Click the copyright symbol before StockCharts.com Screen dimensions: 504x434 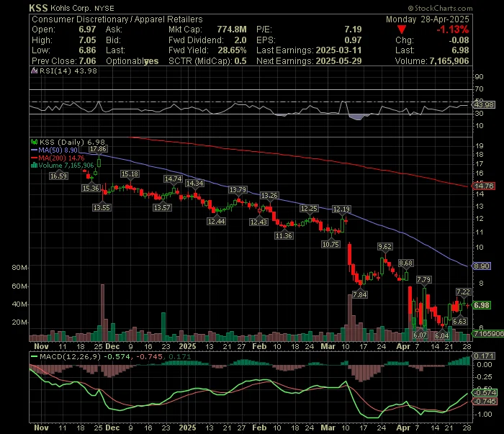(x=410, y=9)
